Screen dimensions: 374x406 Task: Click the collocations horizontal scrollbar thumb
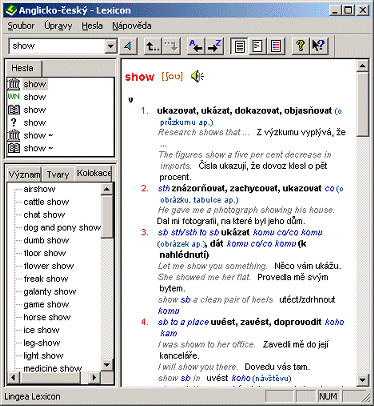coord(50,377)
